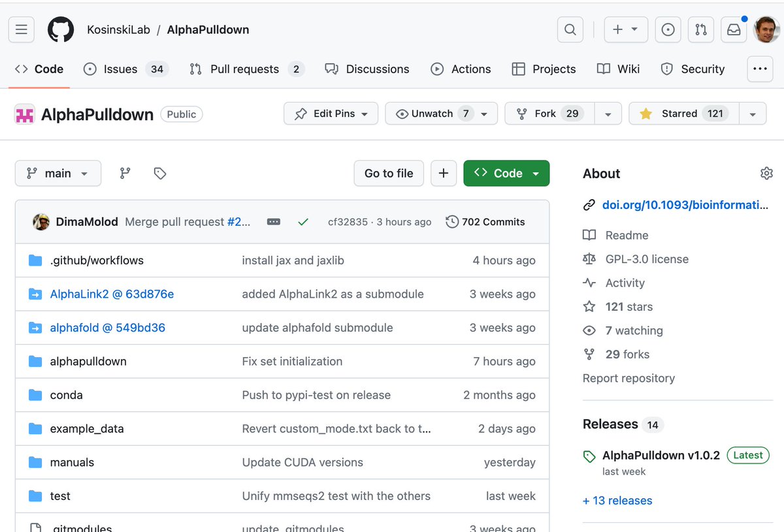The image size is (784, 532).
Task: Switch to the Pull requests tab
Action: click(x=247, y=69)
